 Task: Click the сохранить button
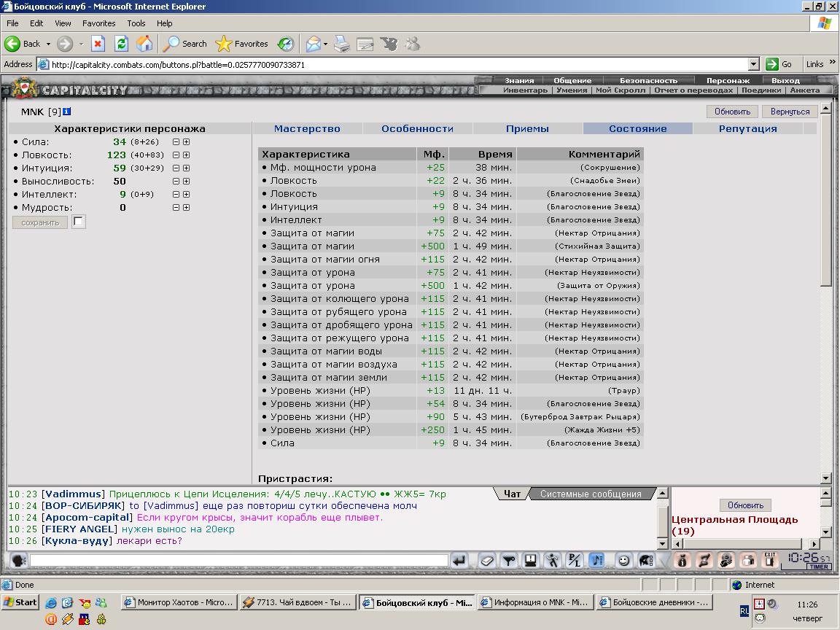[x=40, y=222]
